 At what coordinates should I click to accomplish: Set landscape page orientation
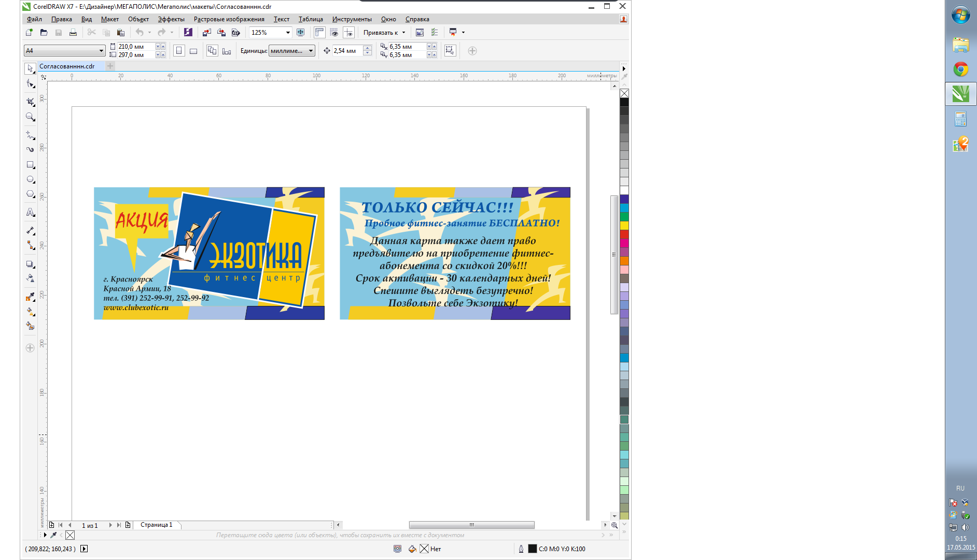pyautogui.click(x=193, y=51)
